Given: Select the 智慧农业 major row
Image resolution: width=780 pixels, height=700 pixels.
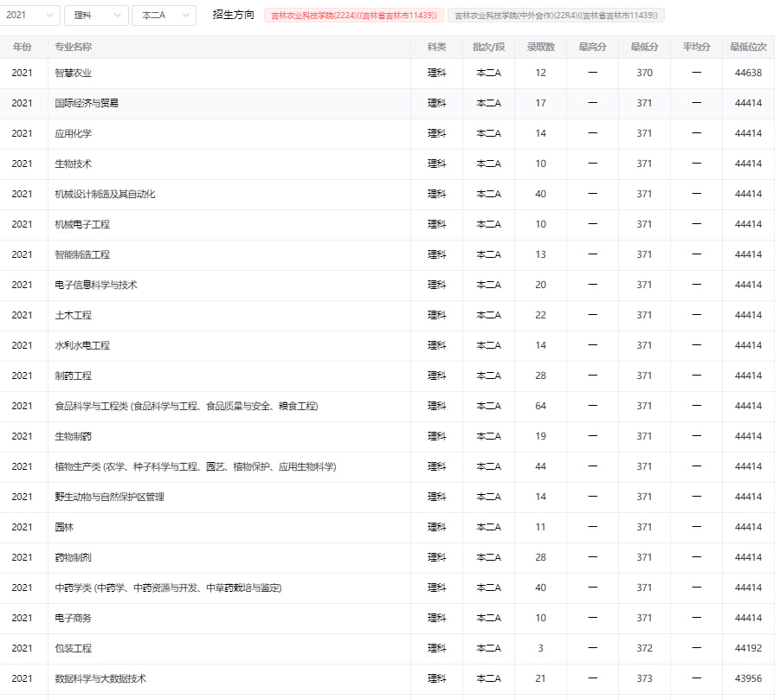Looking at the screenshot, I should [387, 73].
